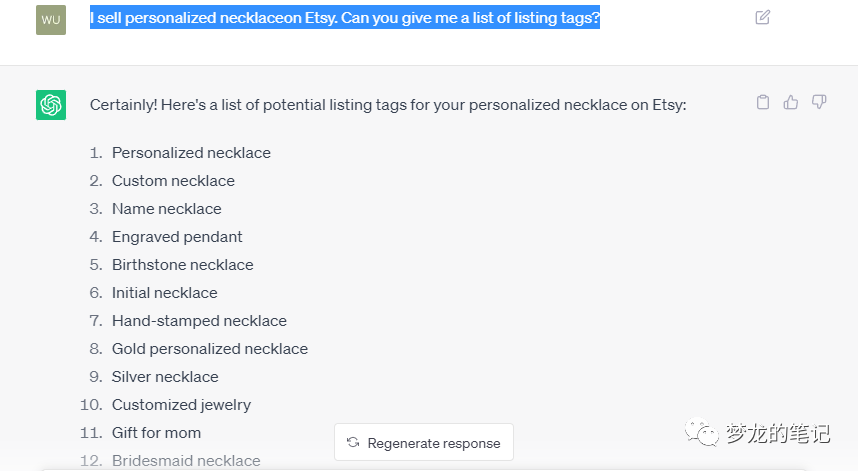Click the 'Customized jewelry' list item
Image resolution: width=858 pixels, height=471 pixels.
[181, 405]
